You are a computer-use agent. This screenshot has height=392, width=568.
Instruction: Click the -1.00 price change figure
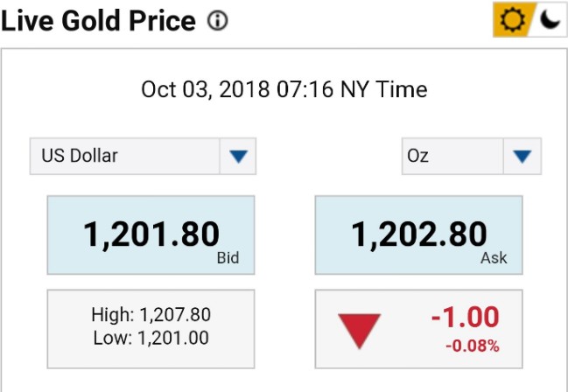click(x=465, y=317)
